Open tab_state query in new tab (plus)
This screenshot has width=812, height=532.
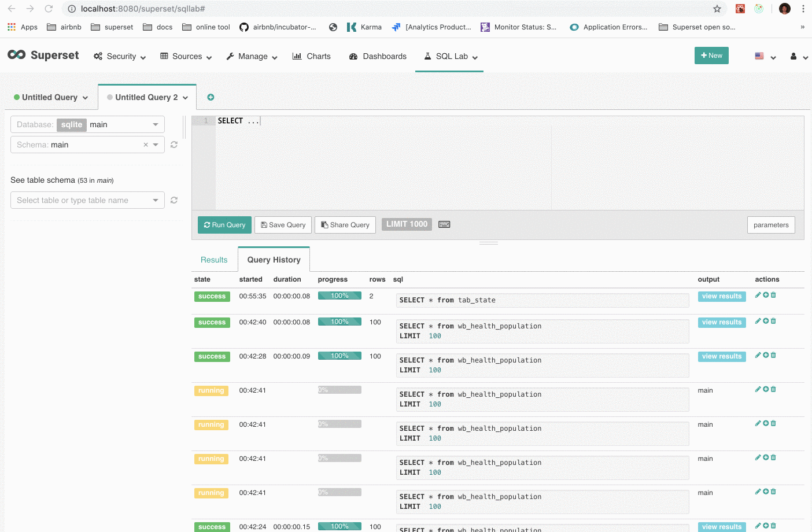(x=766, y=295)
